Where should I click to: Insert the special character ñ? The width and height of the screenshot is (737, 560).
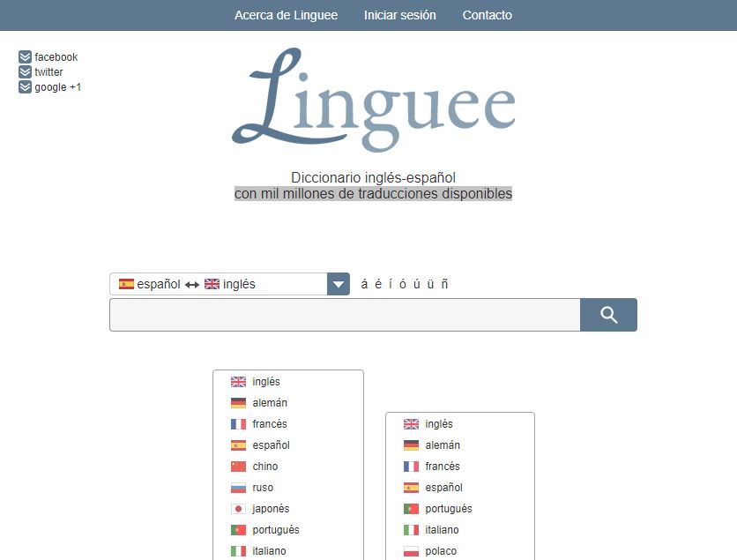[x=444, y=283]
